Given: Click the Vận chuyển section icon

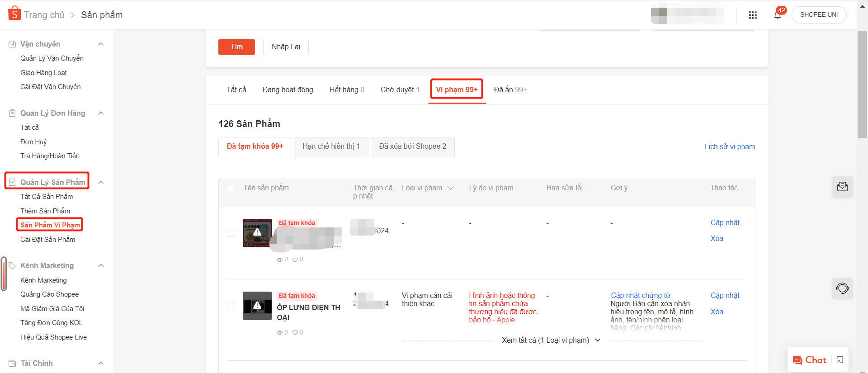Looking at the screenshot, I should [12, 44].
